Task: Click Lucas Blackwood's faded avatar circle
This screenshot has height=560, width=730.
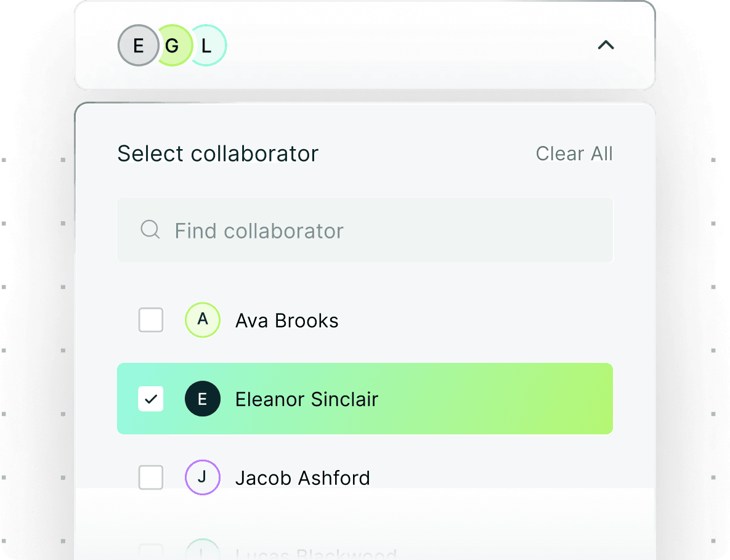Action: point(203,550)
